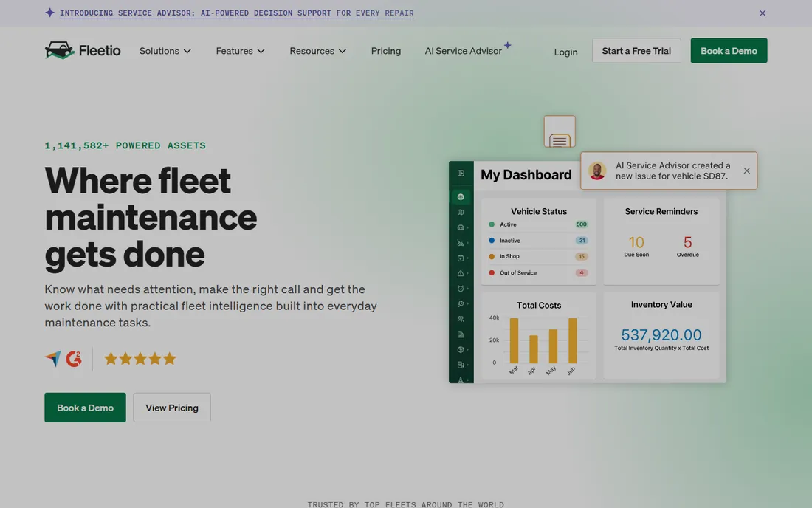The image size is (812, 508).
Task: Open the fuel pump icon in sidebar
Action: click(461, 365)
